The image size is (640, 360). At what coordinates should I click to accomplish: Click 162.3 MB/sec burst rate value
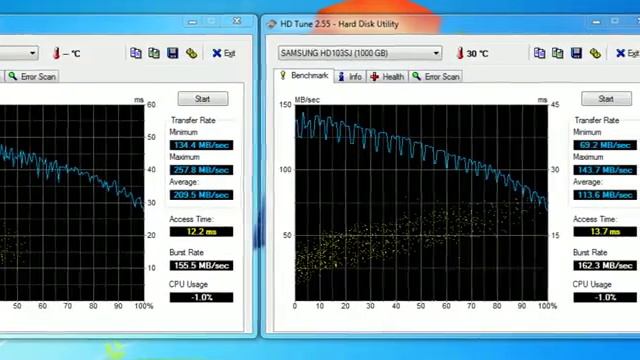pyautogui.click(x=605, y=265)
